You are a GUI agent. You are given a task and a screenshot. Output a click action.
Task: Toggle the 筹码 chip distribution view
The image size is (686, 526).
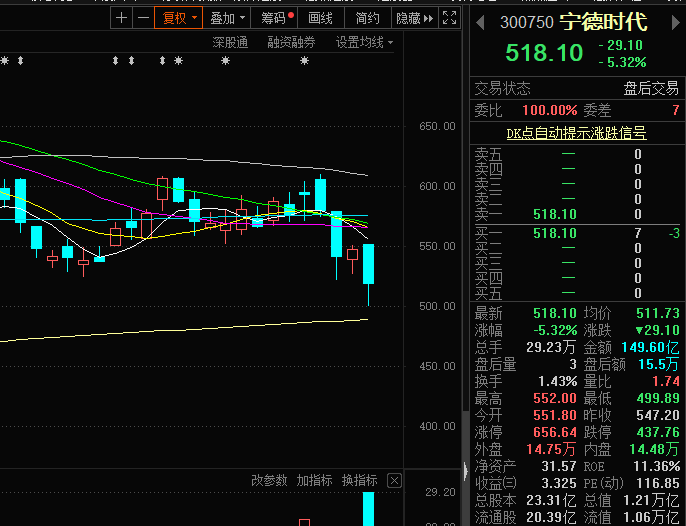click(274, 18)
